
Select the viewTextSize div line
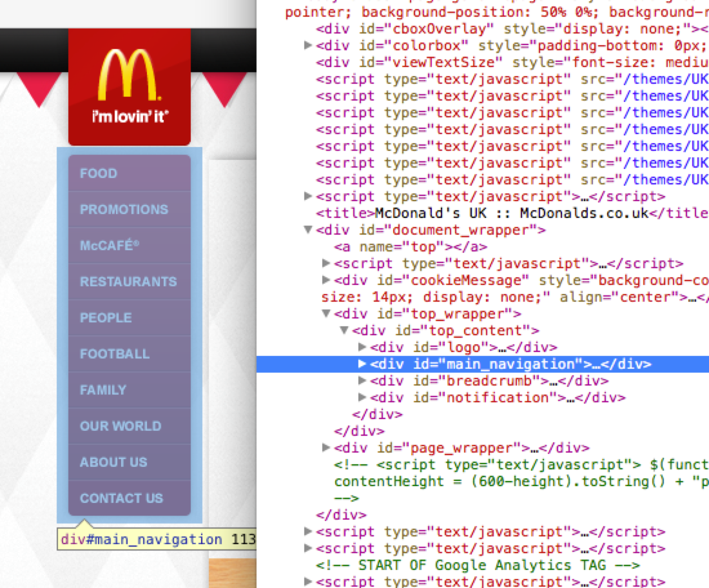[x=512, y=63]
